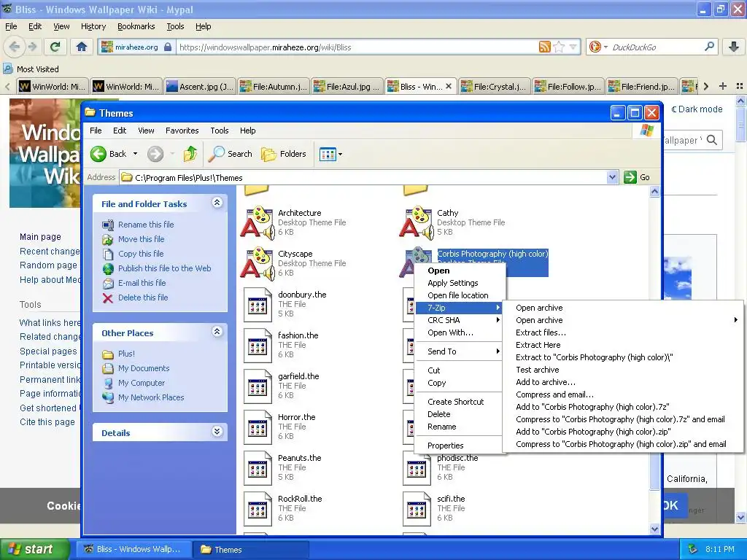The image size is (747, 560).
Task: Choose Test archive in 7-Zip submenu
Action: click(622, 370)
